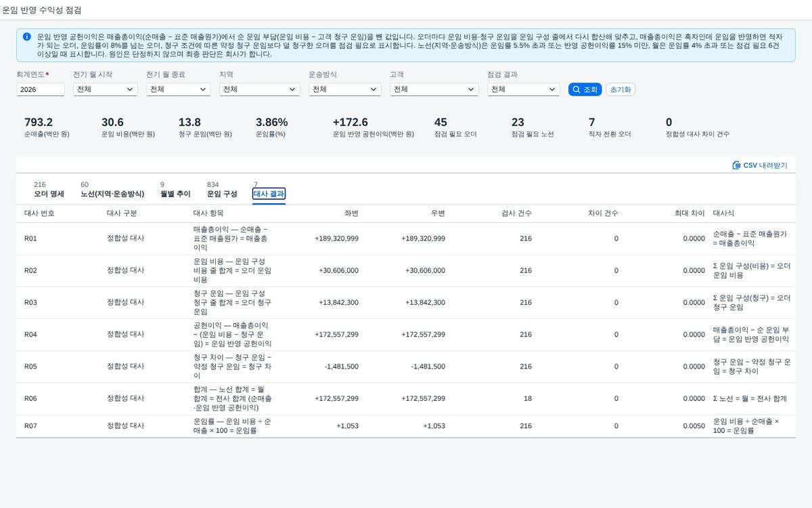Select row R01 in the table
812x508 pixels.
point(406,238)
